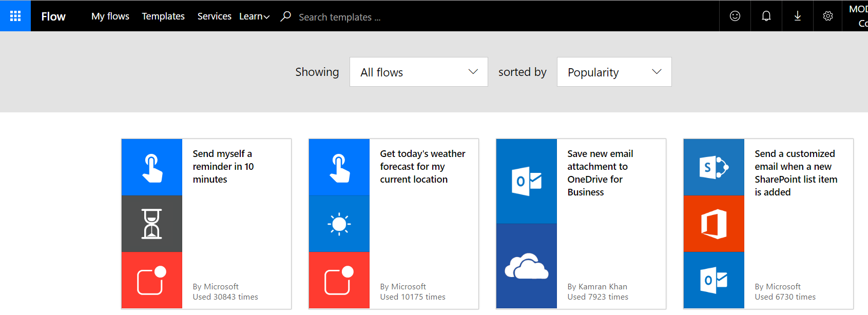Click the sun weather icon
The height and width of the screenshot is (315, 868).
[x=339, y=224]
